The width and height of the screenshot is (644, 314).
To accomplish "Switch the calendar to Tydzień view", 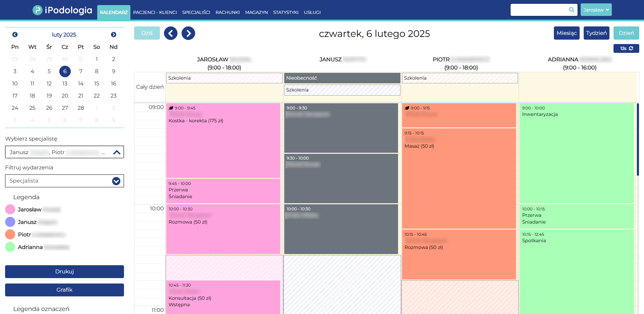I will coord(596,33).
